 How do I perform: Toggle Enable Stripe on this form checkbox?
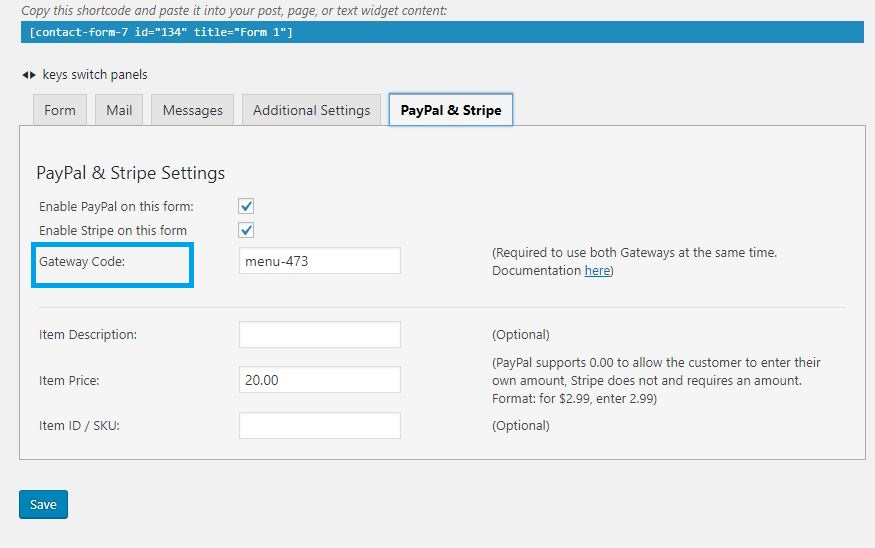click(x=246, y=230)
